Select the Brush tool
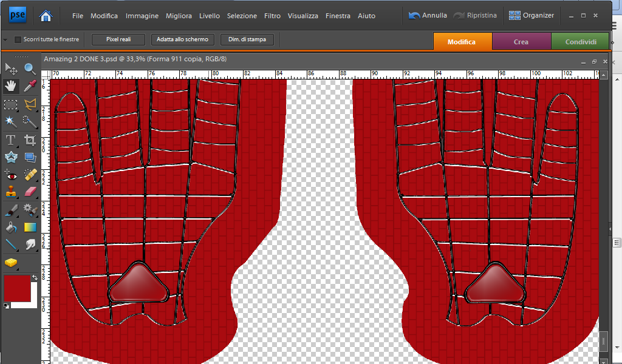Screen dimensions: 622x364 tap(11, 210)
